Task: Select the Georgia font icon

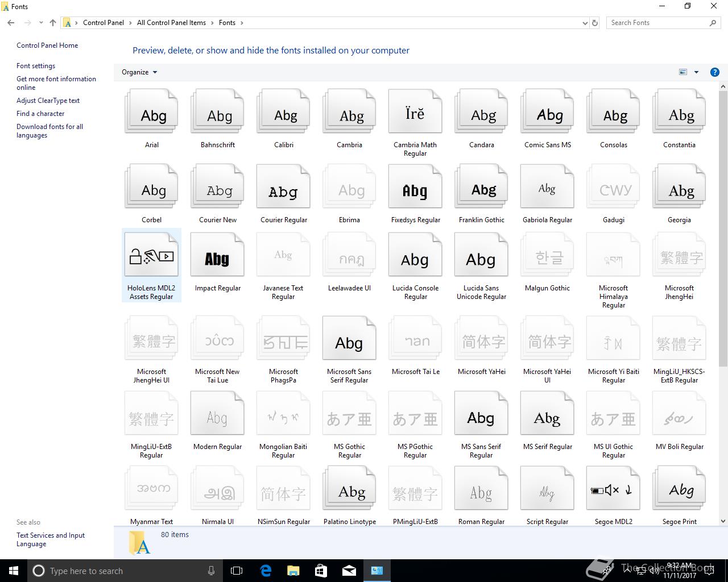Action: (679, 186)
